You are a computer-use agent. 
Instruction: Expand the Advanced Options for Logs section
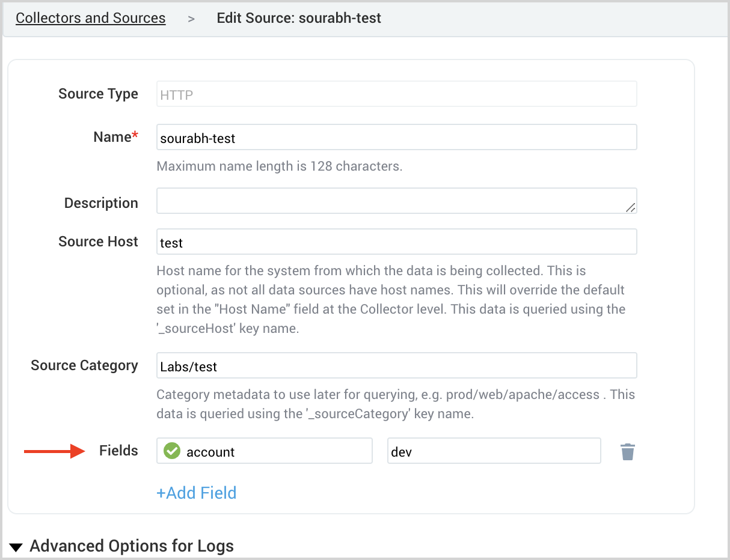[x=131, y=546]
